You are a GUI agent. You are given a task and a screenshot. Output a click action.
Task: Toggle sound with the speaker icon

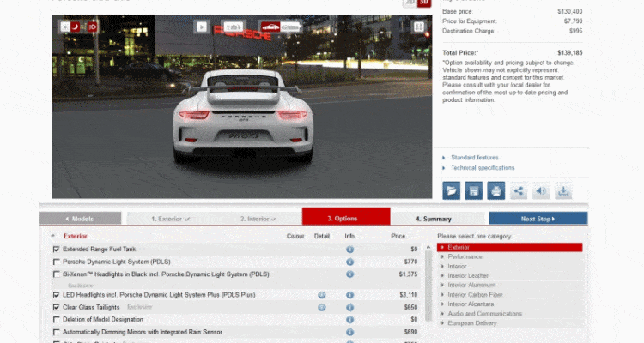click(x=541, y=190)
